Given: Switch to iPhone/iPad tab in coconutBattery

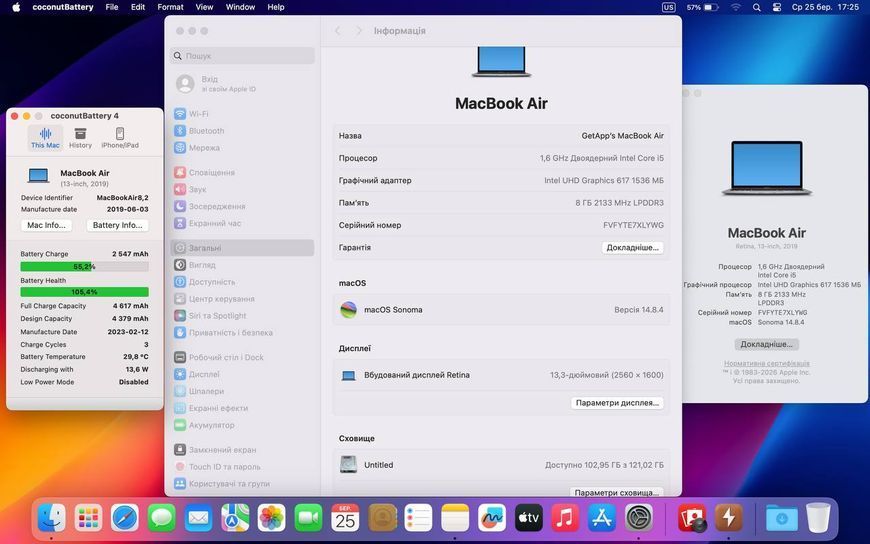Looking at the screenshot, I should (120, 138).
